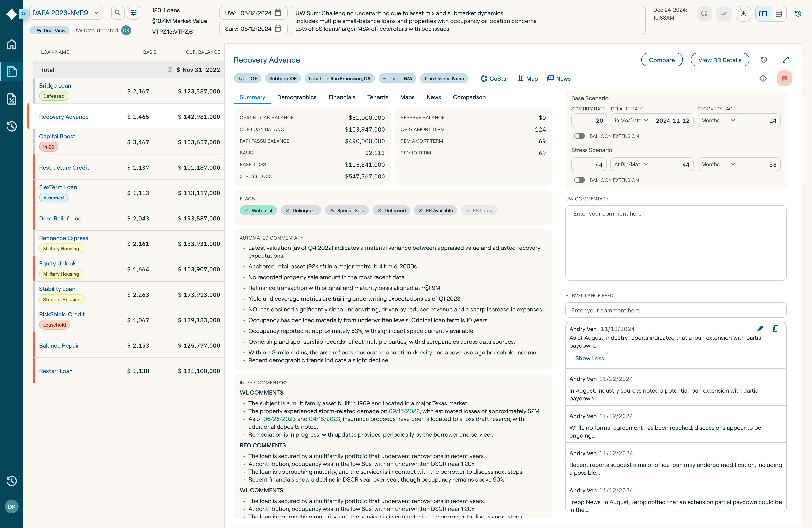
Task: Toggle the Watchlist flag chip
Action: click(258, 210)
